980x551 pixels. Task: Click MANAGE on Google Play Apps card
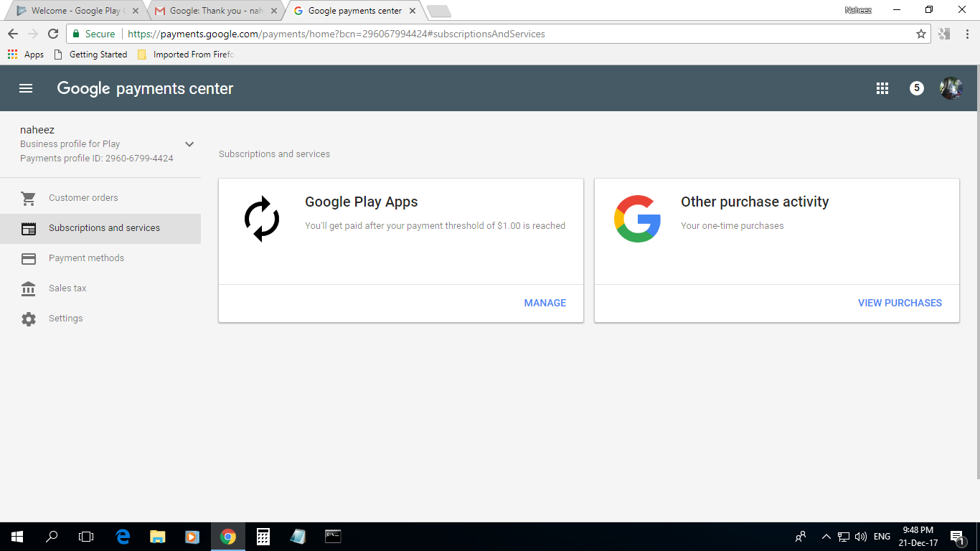(x=545, y=303)
